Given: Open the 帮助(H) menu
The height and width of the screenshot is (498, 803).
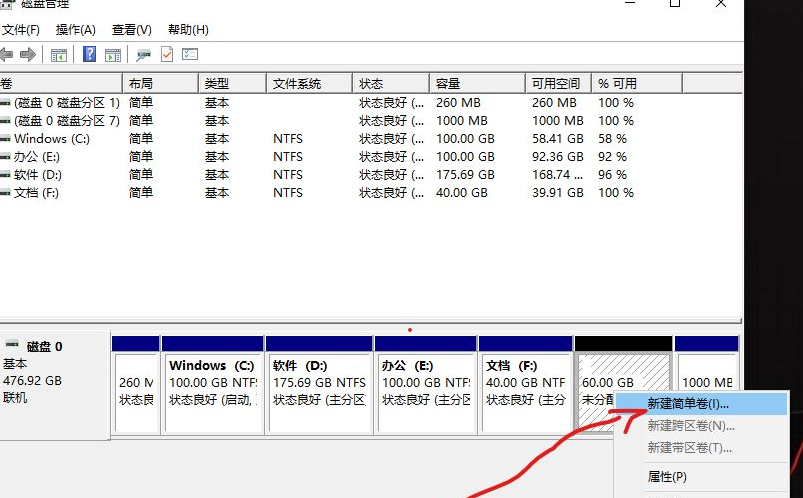Looking at the screenshot, I should pos(188,30).
